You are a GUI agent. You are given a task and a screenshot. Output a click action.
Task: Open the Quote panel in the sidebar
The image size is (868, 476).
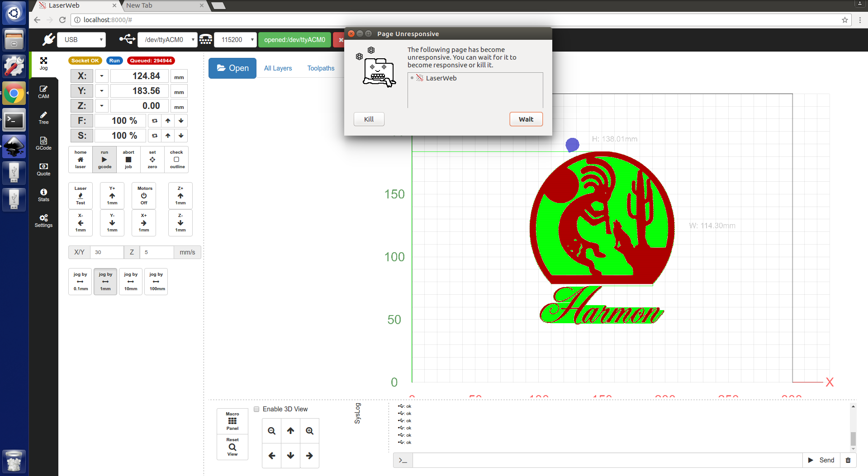pos(43,169)
